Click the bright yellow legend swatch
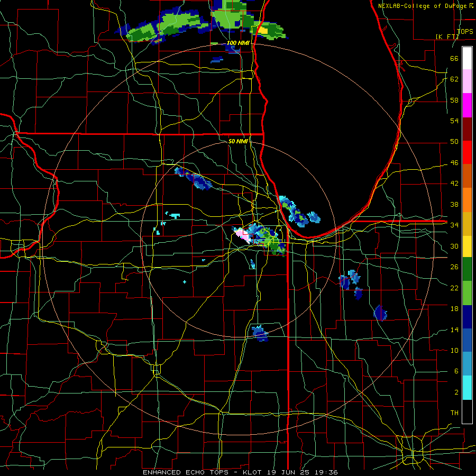476x476 pixels. pos(467,246)
